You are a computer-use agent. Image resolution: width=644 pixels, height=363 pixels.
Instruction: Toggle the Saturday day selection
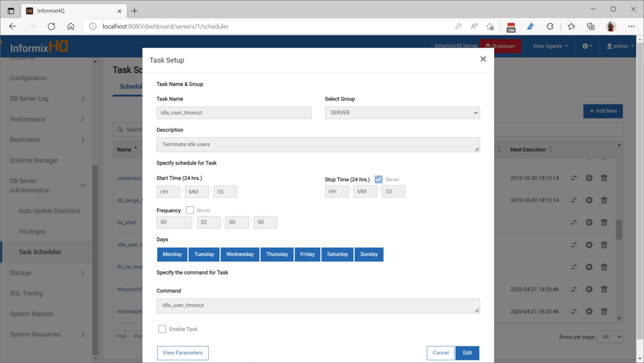[337, 254]
